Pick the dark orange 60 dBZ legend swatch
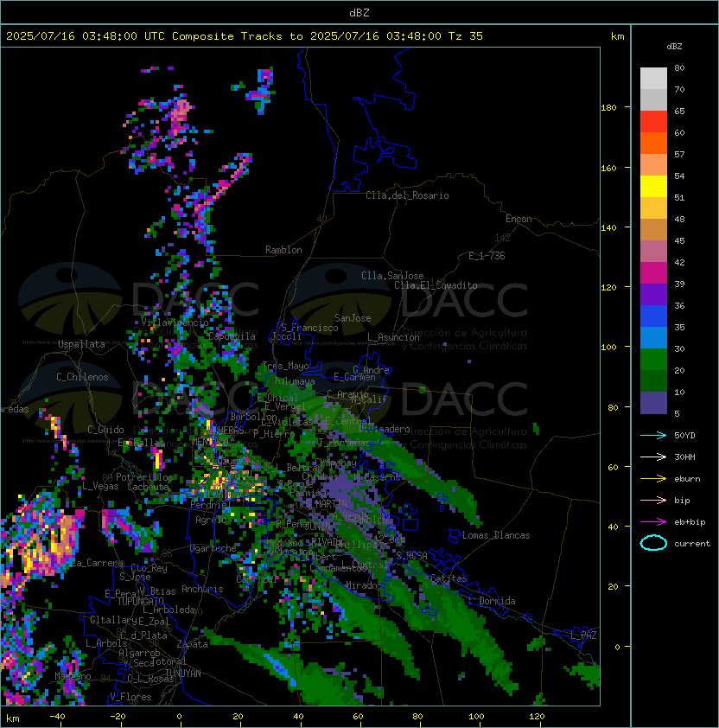The width and height of the screenshot is (719, 728). (x=653, y=143)
